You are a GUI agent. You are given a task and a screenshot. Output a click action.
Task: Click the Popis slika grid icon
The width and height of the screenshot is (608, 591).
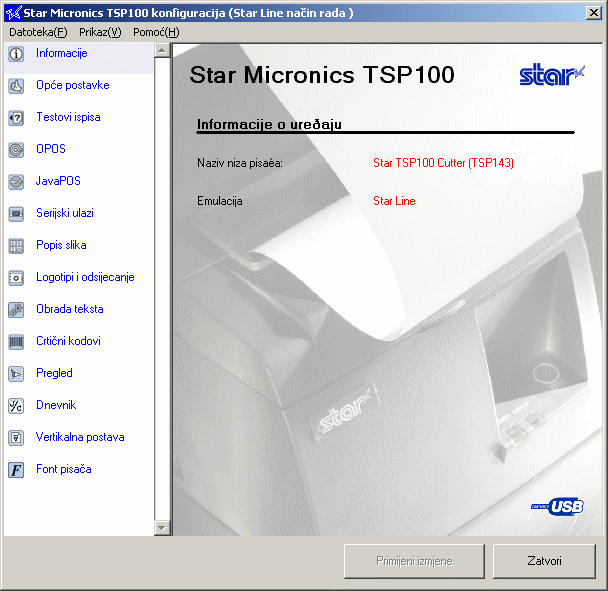coord(16,246)
